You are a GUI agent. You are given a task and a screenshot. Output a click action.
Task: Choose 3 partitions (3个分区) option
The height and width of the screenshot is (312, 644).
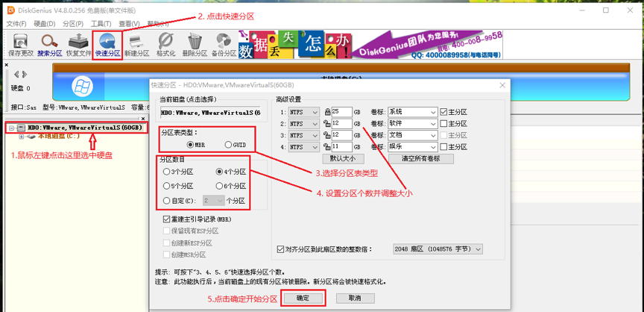[x=178, y=172]
